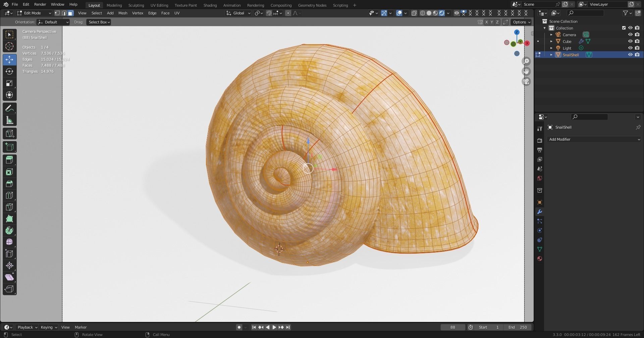
Task: Select the Knife tool
Action: (9, 207)
